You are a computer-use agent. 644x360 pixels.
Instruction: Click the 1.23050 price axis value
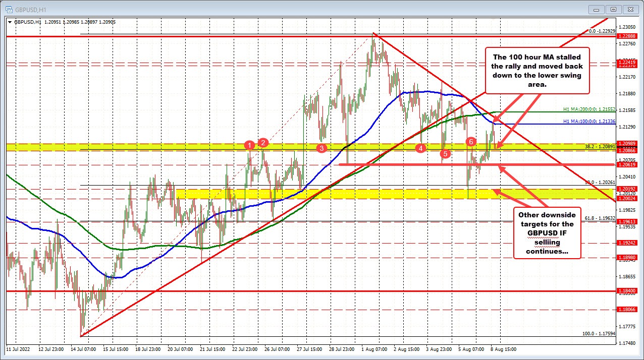[628, 27]
